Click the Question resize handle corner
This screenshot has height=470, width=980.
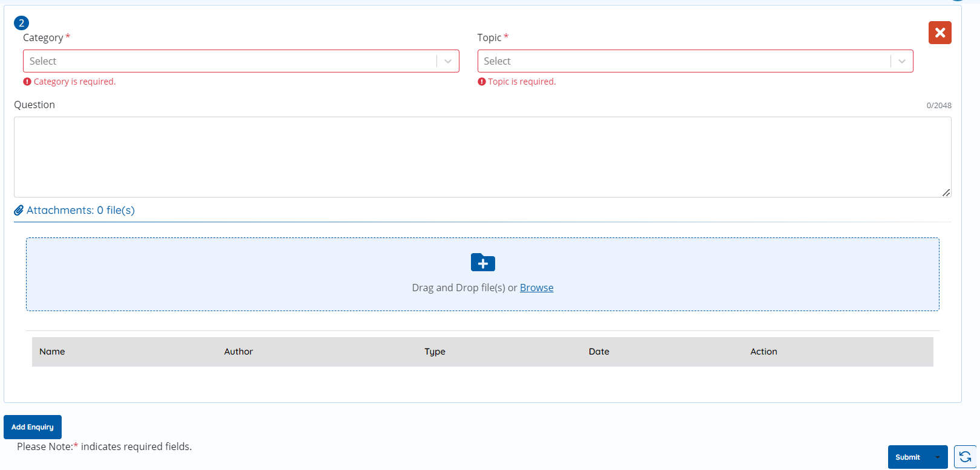click(946, 192)
